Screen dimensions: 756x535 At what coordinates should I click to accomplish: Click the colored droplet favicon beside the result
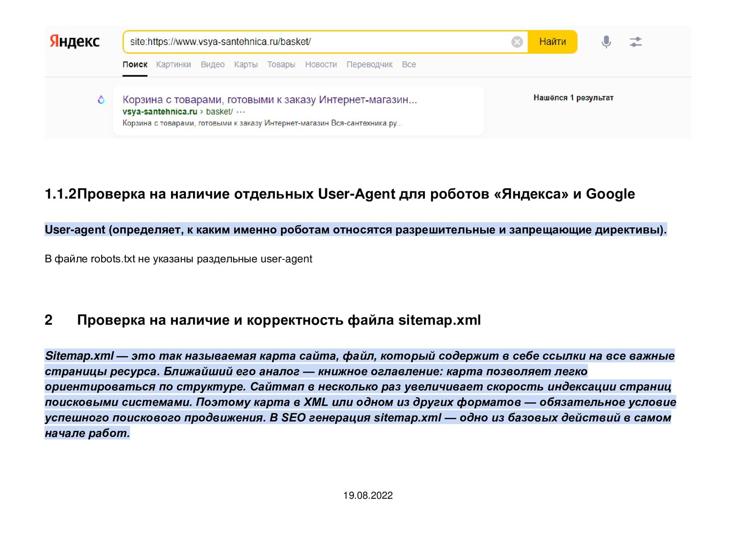[101, 100]
